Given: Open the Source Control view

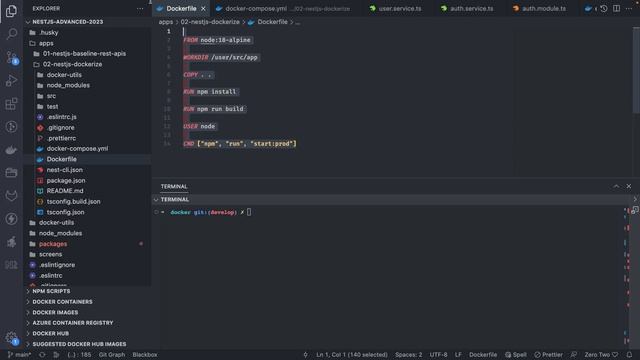Looking at the screenshot, I should 11,58.
